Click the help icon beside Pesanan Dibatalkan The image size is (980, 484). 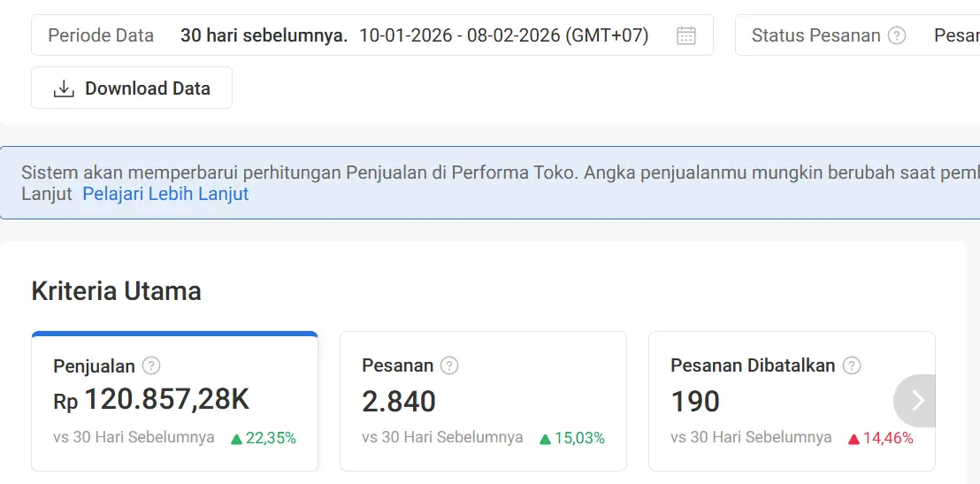coord(851,365)
